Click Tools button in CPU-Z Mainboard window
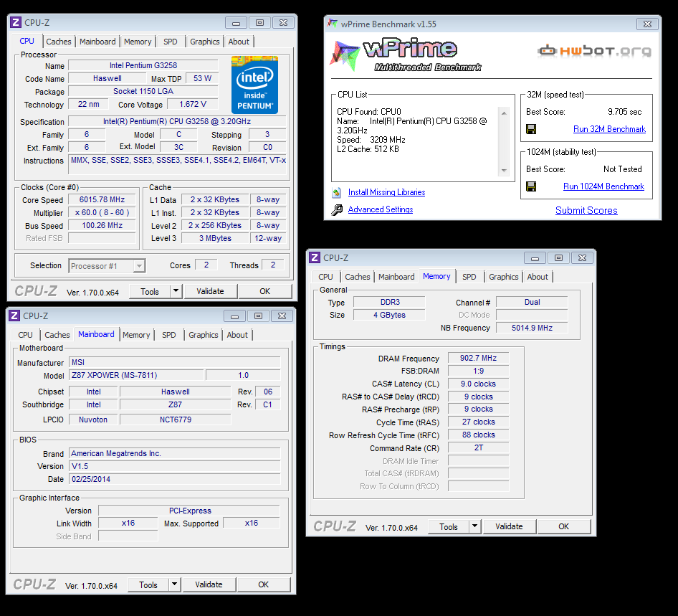678x616 pixels. (148, 584)
